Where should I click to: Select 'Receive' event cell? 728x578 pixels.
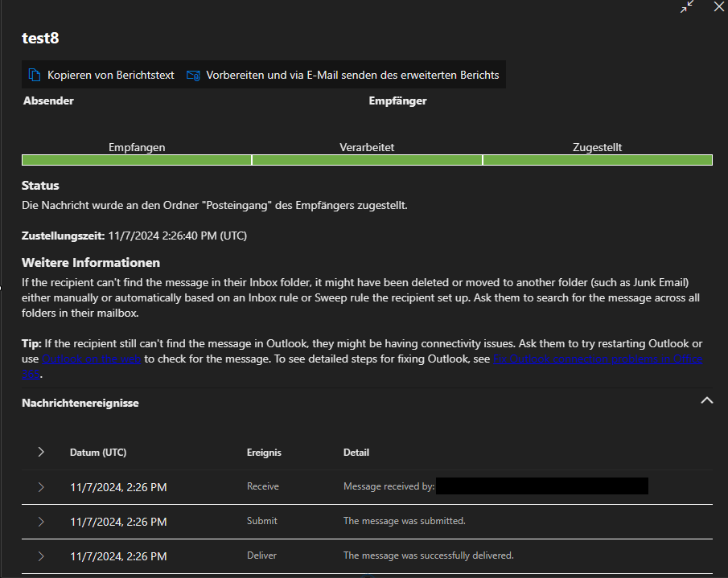tap(263, 486)
